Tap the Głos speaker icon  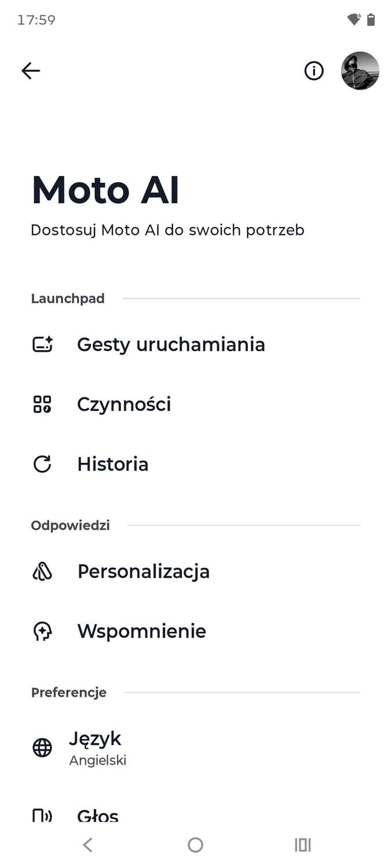pyautogui.click(x=42, y=816)
